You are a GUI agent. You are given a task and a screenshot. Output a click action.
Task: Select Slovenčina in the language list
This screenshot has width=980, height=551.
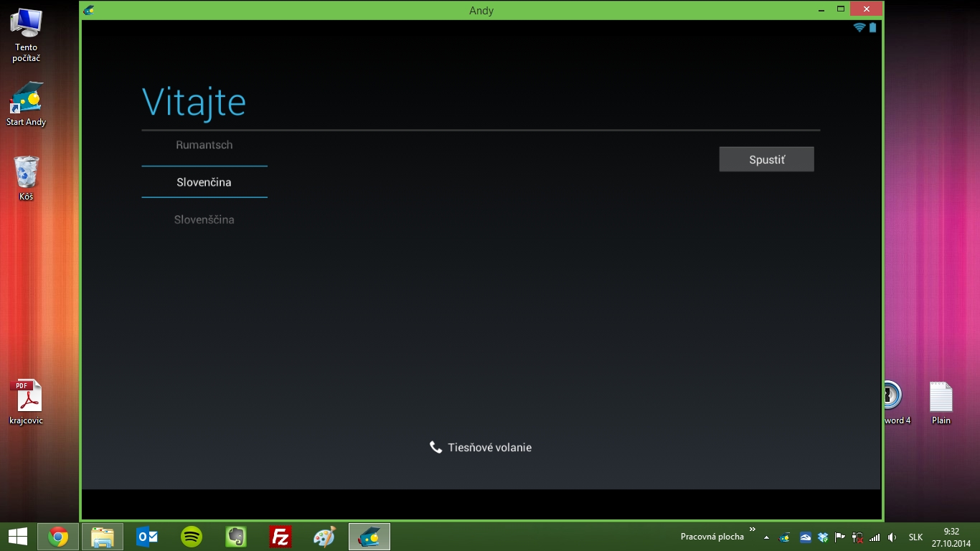coord(204,182)
